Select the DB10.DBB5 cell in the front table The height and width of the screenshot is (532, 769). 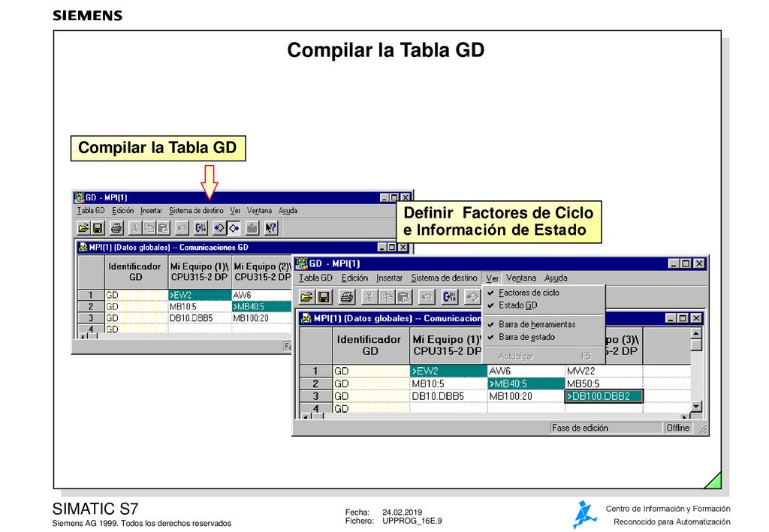[448, 396]
